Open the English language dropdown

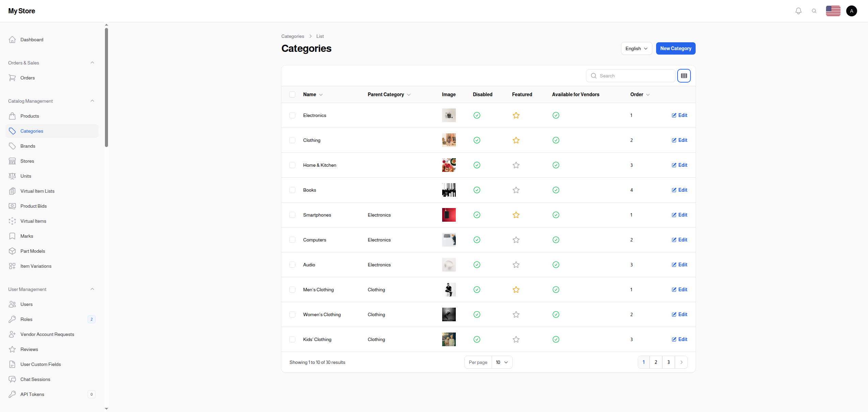636,48
